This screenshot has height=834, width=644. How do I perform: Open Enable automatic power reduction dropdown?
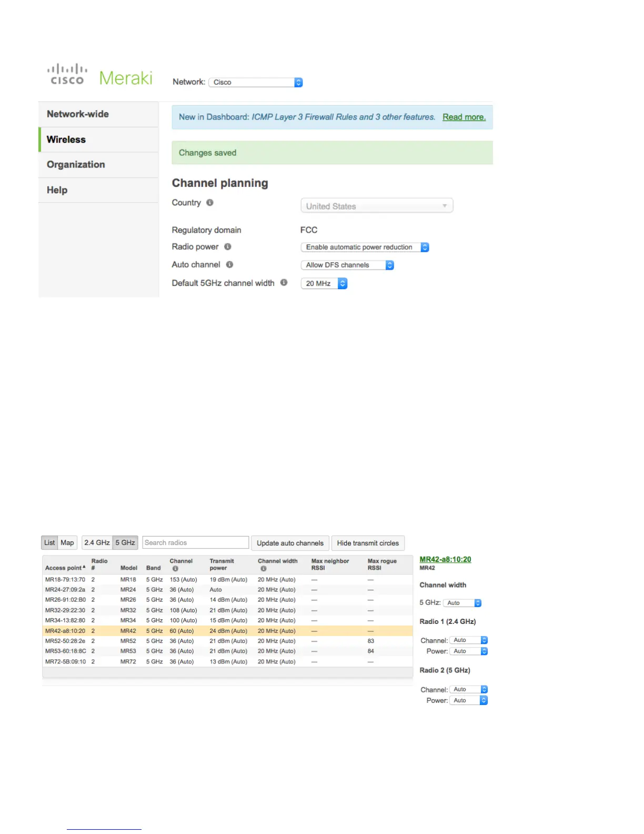pyautogui.click(x=365, y=247)
